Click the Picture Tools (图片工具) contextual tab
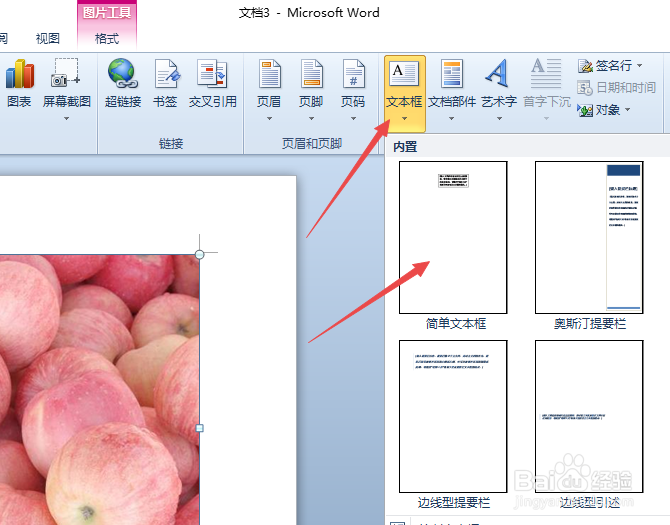Viewport: 670px width, 525px height. 107,12
